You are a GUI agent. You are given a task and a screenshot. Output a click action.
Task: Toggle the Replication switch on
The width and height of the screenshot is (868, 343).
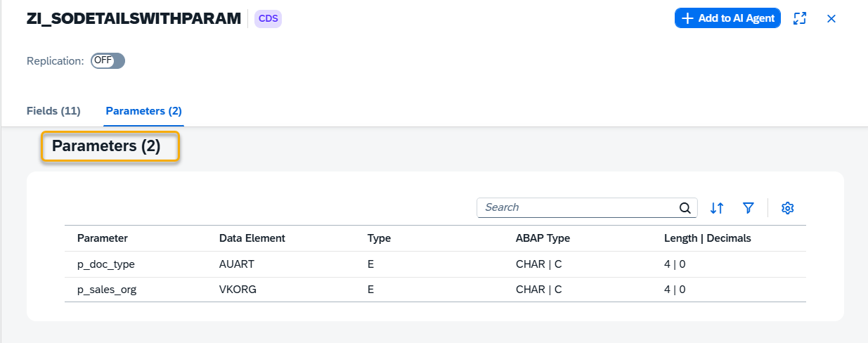pos(108,61)
